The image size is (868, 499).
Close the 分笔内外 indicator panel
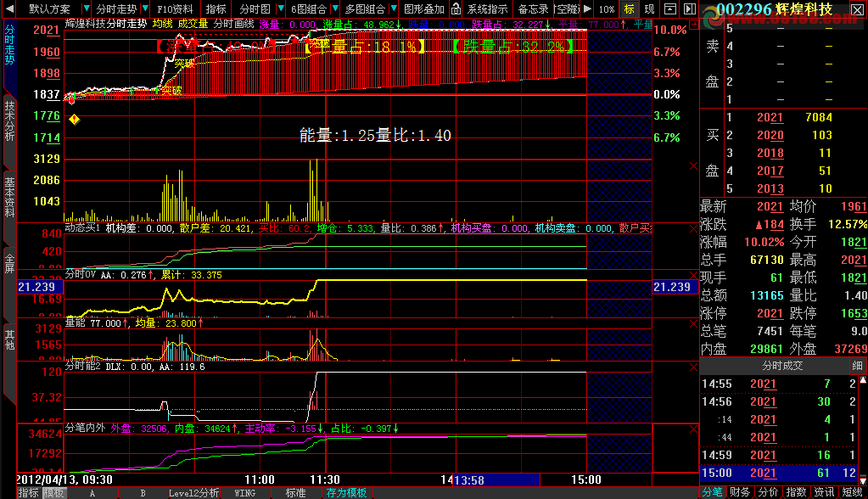[693, 429]
